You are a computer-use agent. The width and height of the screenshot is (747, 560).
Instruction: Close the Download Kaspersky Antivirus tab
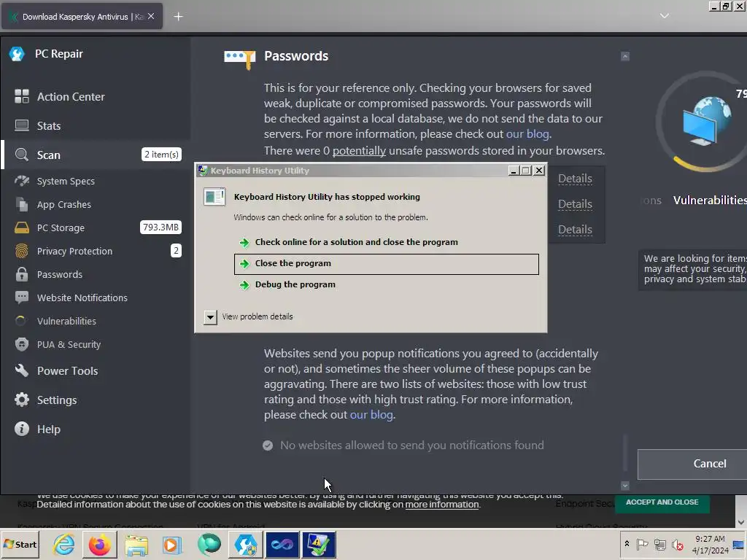pyautogui.click(x=151, y=16)
